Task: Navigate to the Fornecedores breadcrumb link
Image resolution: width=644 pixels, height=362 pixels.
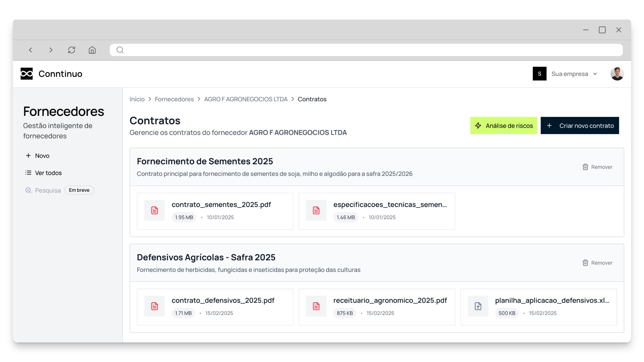Action: click(174, 99)
